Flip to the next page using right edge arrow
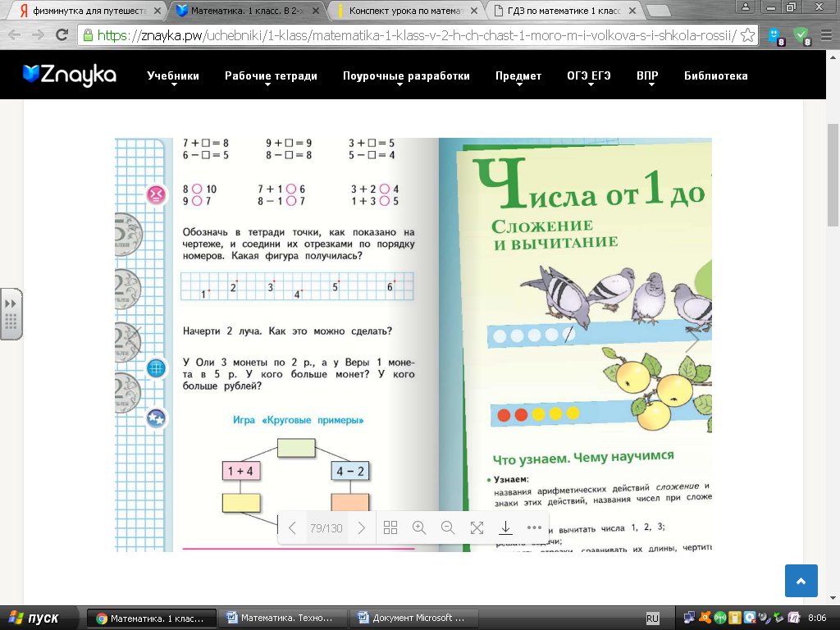Screen dimensions: 840x630 692,341
